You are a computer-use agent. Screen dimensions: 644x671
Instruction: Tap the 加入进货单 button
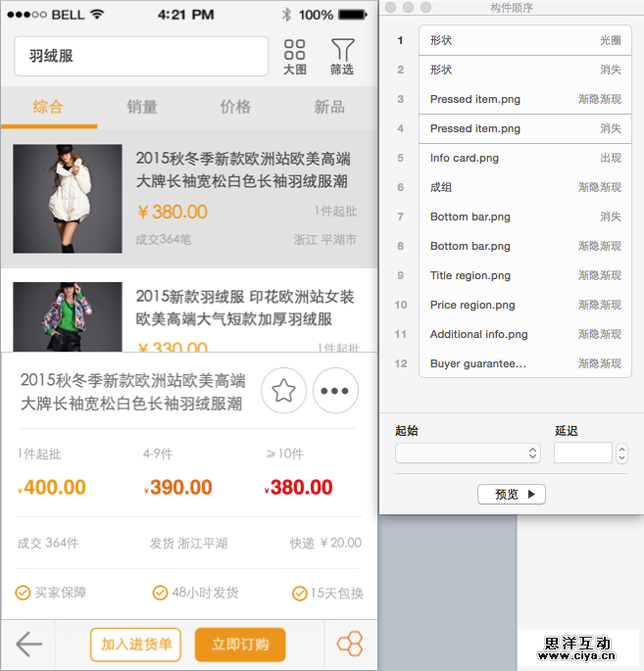point(135,645)
